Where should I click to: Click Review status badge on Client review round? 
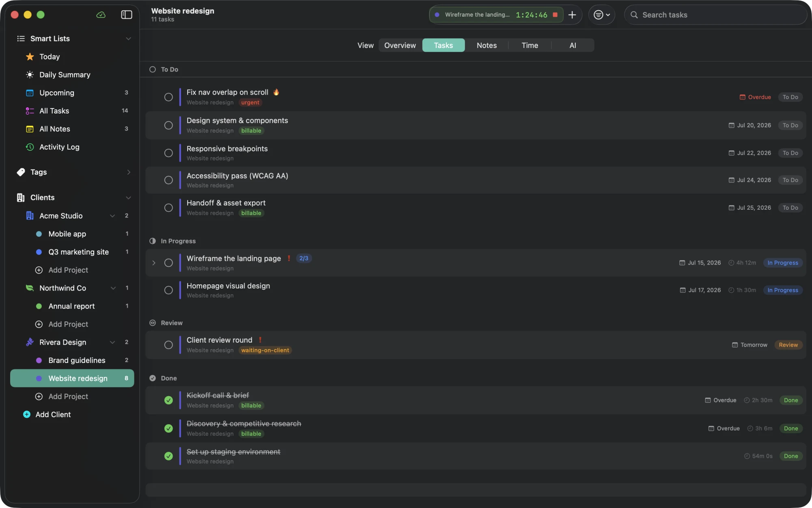coord(788,345)
